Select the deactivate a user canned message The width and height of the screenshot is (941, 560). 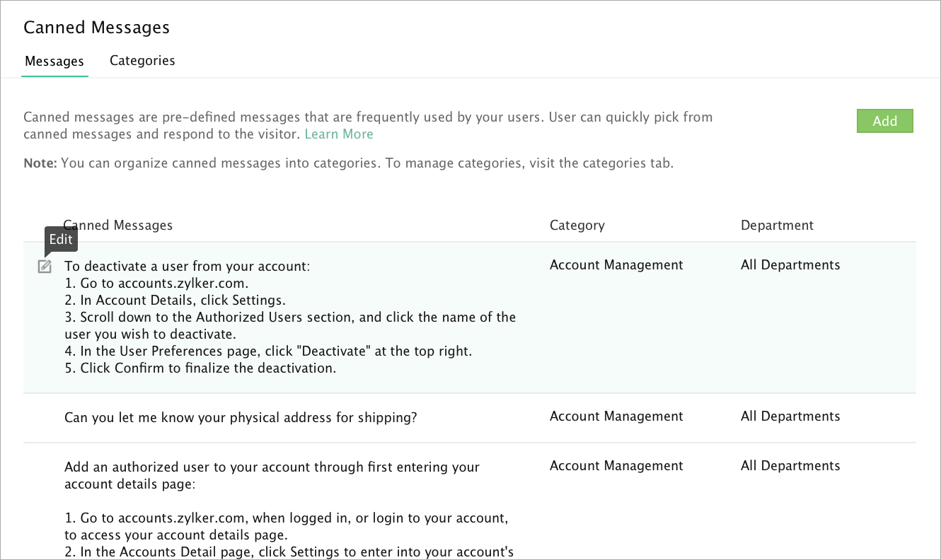(290, 317)
